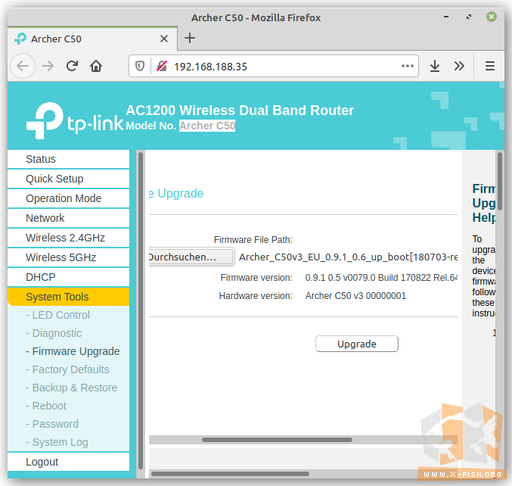Show downloads arrow icon
512x486 pixels.
(x=435, y=66)
